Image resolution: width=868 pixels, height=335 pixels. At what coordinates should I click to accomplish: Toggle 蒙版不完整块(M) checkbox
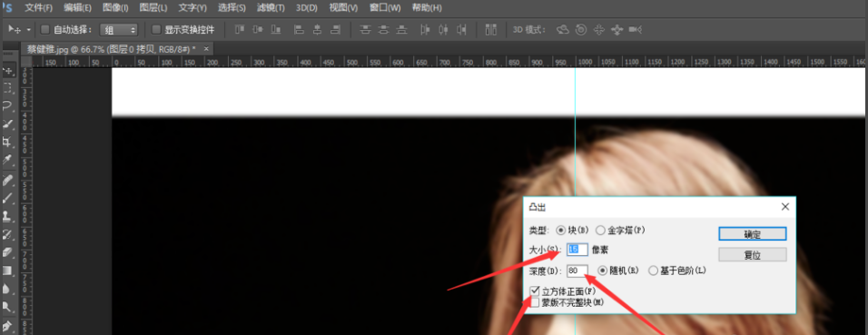(535, 302)
